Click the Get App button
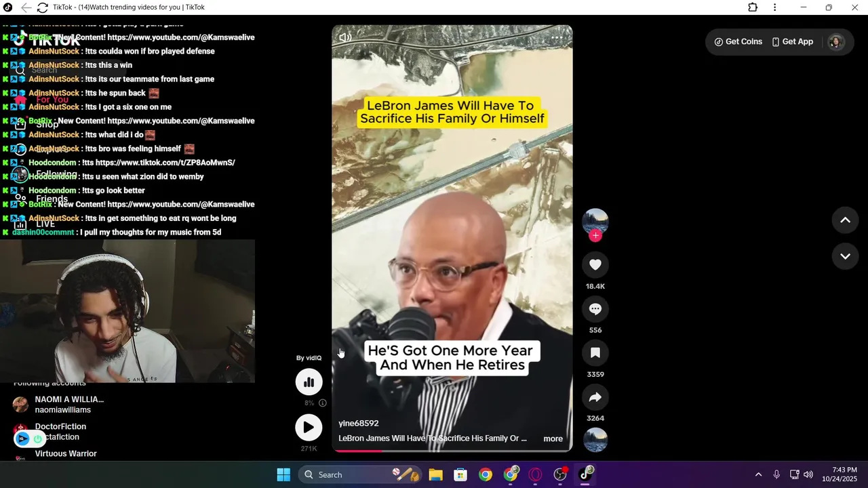868x488 pixels. coord(792,41)
